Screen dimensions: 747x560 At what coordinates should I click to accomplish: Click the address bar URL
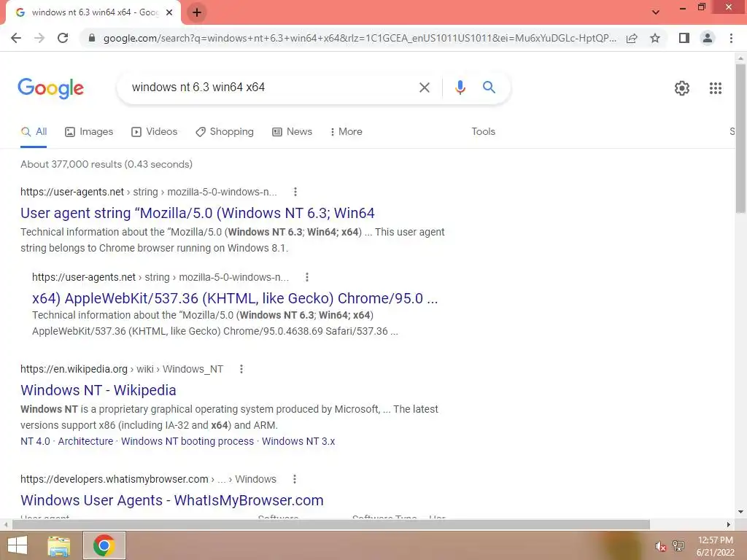pyautogui.click(x=360, y=38)
